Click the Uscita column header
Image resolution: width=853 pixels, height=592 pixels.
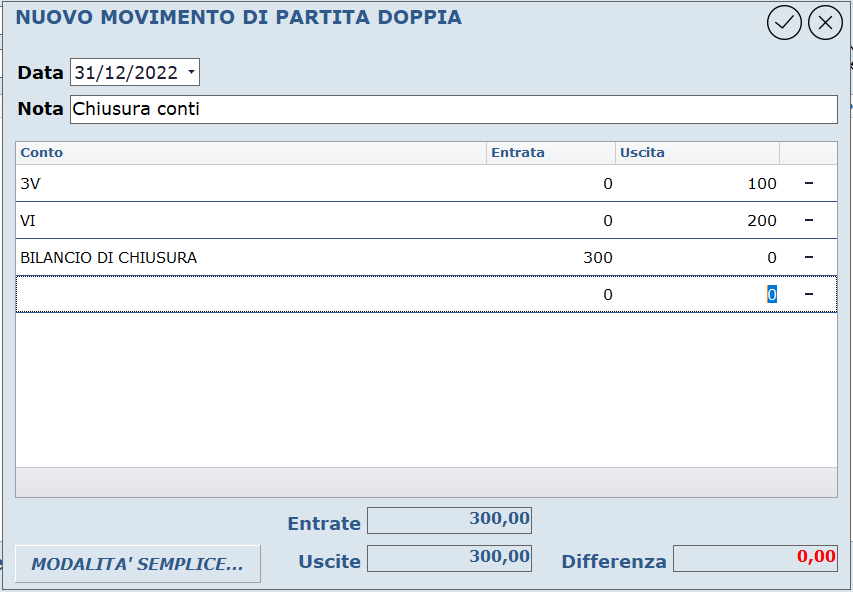click(697, 153)
